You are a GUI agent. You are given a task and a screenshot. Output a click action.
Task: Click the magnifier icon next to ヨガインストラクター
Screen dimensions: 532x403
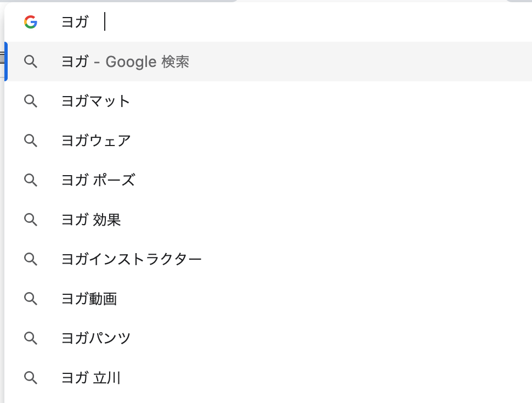pos(31,259)
